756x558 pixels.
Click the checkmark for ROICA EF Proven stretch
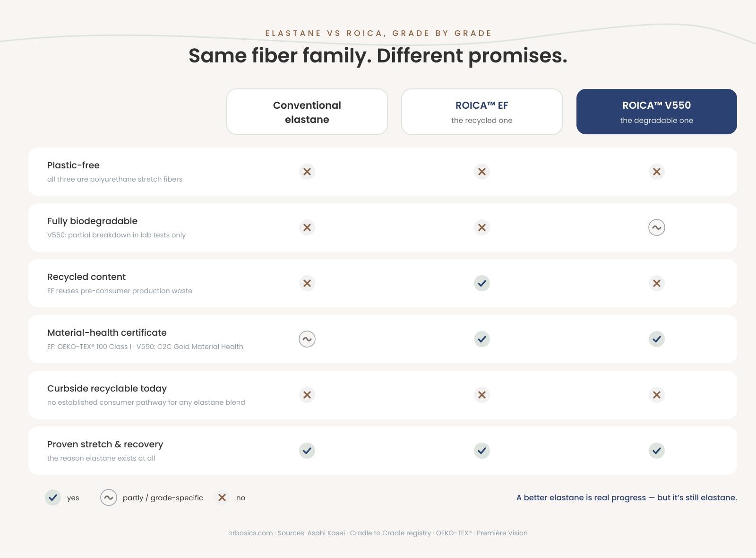[x=482, y=451]
